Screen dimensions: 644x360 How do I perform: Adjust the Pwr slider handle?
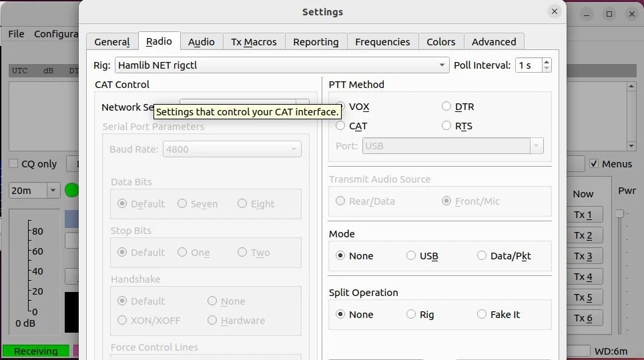click(x=620, y=213)
